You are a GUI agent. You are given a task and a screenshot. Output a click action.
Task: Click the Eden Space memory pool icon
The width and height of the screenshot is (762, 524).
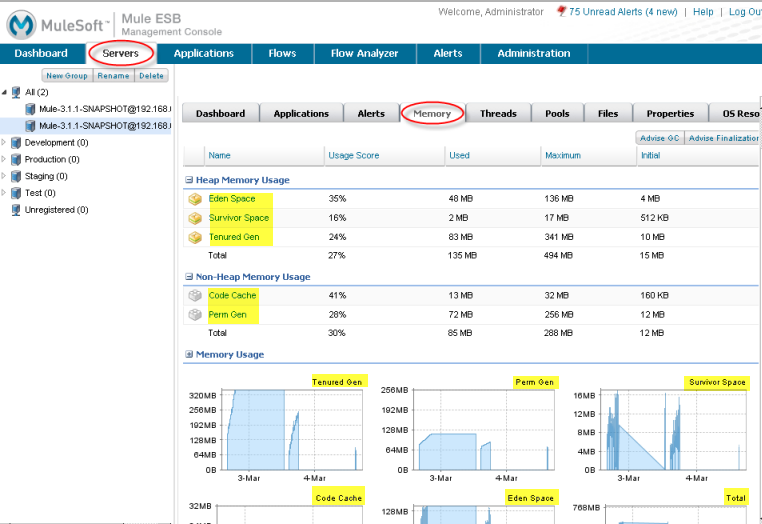tap(195, 199)
